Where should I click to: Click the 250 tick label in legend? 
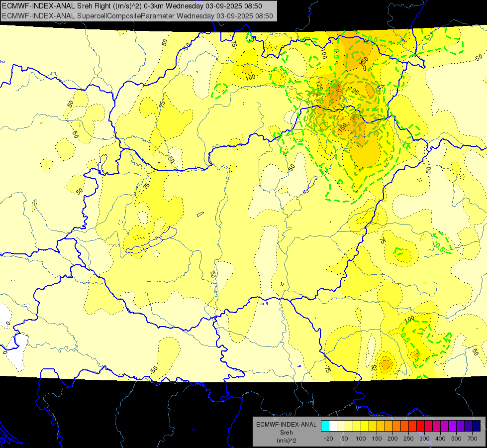[x=408, y=439]
